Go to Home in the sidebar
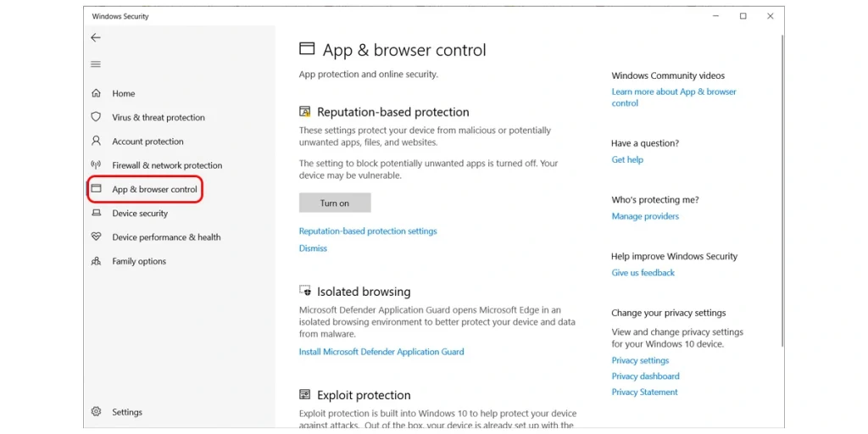 pos(124,93)
